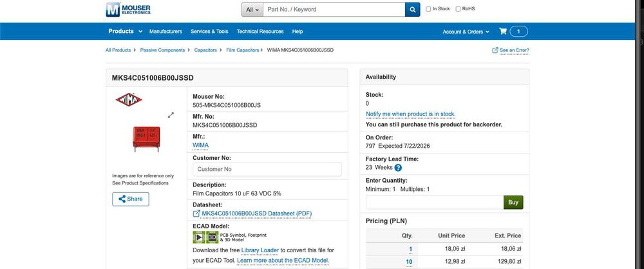
Task: Open the WIMA manufacturer link
Action: pyautogui.click(x=200, y=145)
